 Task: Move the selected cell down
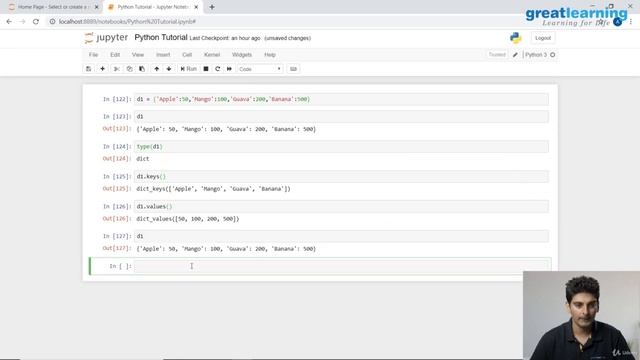tap(169, 69)
